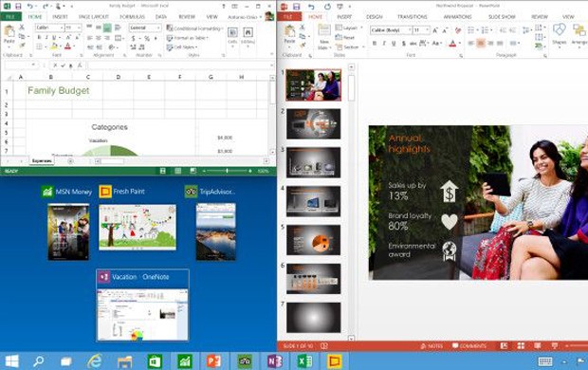Open Internet Explorer from the taskbar
Image resolution: width=588 pixels, height=370 pixels.
pos(95,361)
